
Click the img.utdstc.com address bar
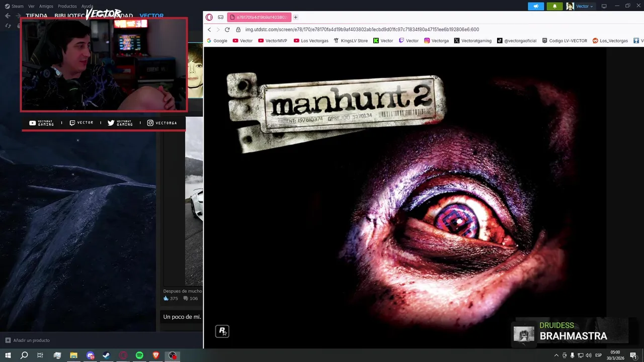pyautogui.click(x=362, y=30)
